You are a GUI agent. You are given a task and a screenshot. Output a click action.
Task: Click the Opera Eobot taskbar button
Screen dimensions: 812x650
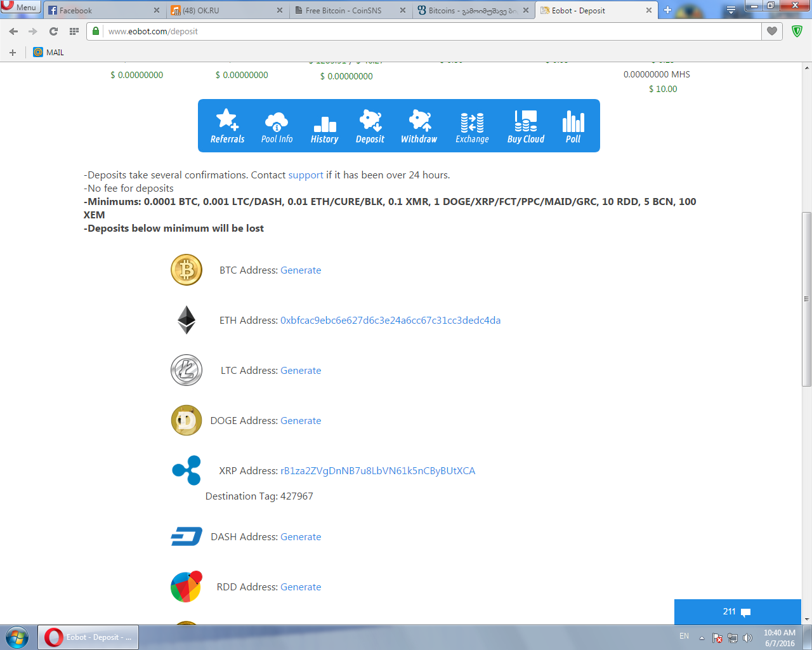89,637
